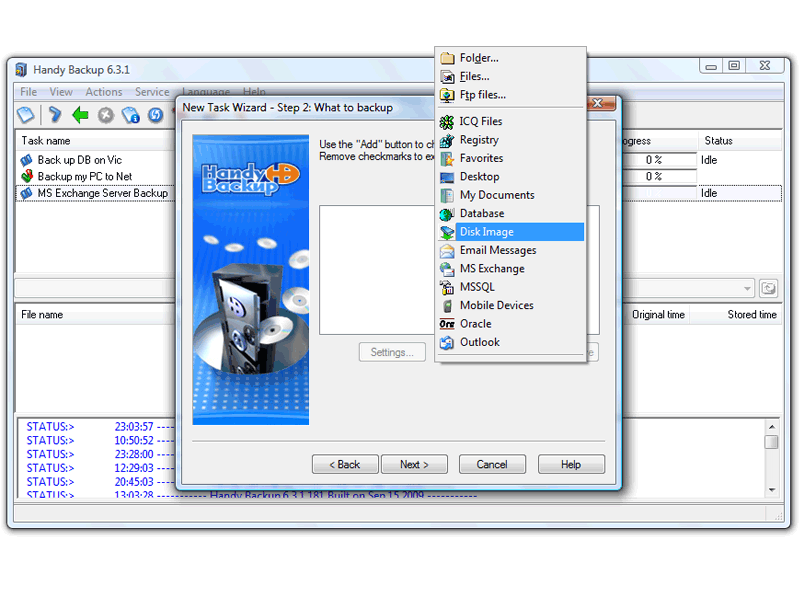
Task: Click the blue circular refresh toolbar icon
Action: tap(156, 115)
